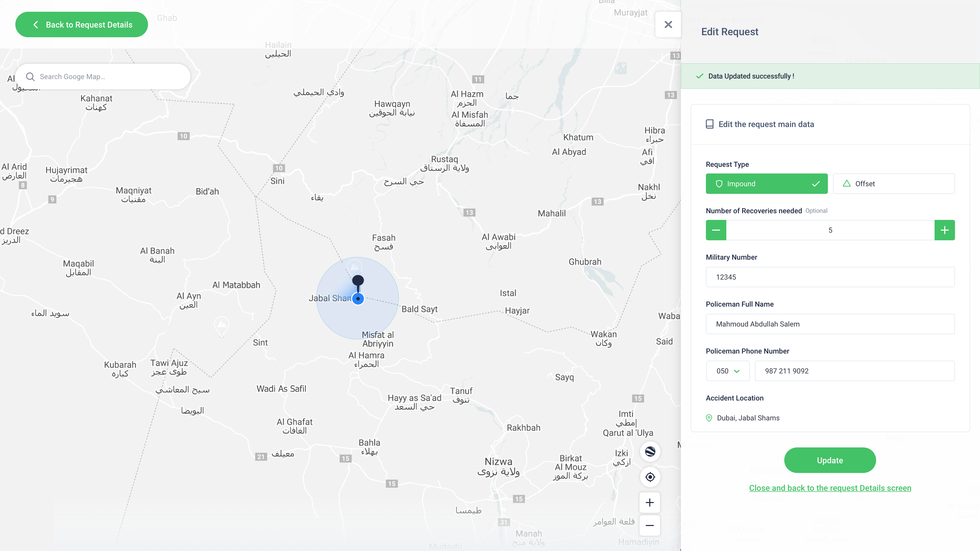Image resolution: width=980 pixels, height=551 pixels.
Task: Zoom in the map with plus button
Action: [650, 503]
